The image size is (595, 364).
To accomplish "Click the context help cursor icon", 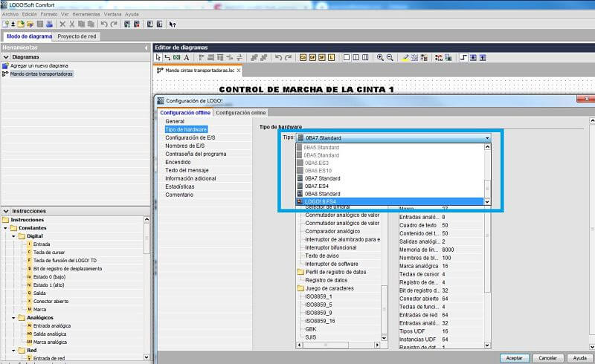I will (173, 24).
